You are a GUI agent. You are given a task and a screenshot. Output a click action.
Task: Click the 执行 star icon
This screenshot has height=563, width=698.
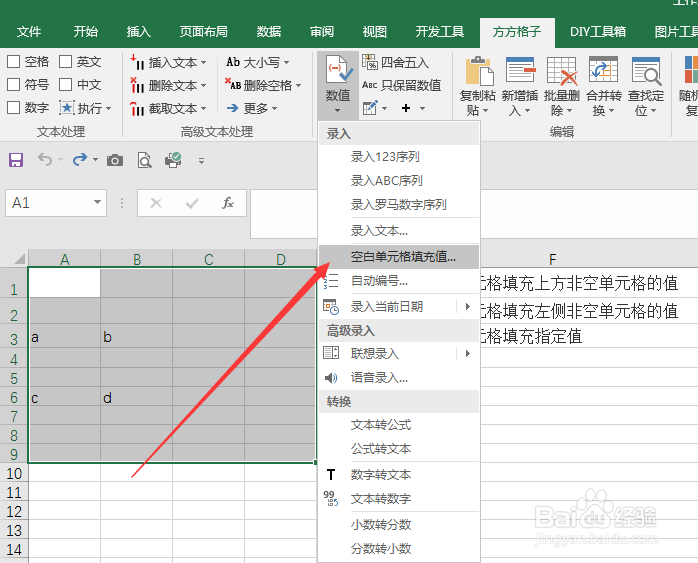67,108
